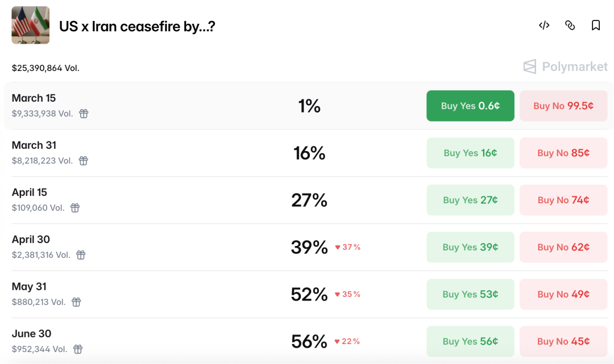Viewport: 614px width, 364px height.
Task: Click gift icon in April 30 row
Action: (81, 255)
